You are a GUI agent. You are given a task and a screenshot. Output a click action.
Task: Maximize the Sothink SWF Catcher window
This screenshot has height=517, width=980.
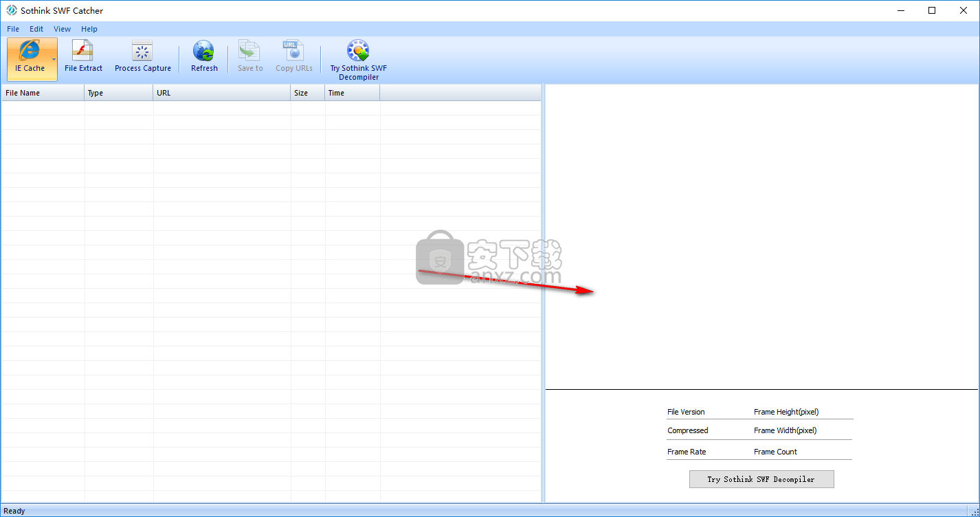click(932, 10)
